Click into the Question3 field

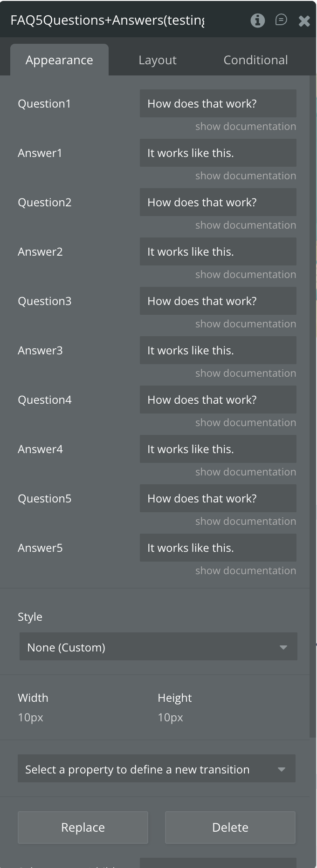218,301
